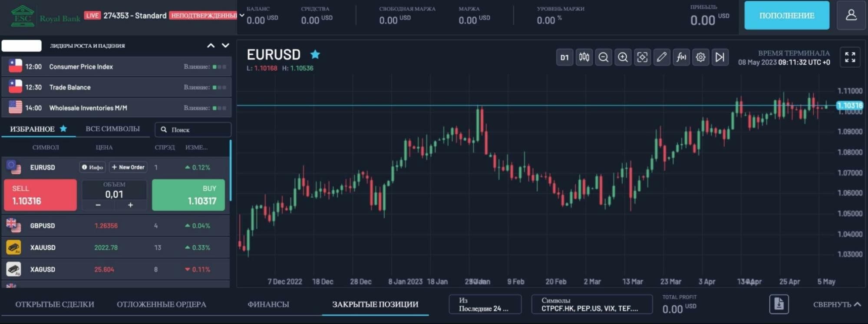Open the account selector dropdown arrow

(x=242, y=16)
